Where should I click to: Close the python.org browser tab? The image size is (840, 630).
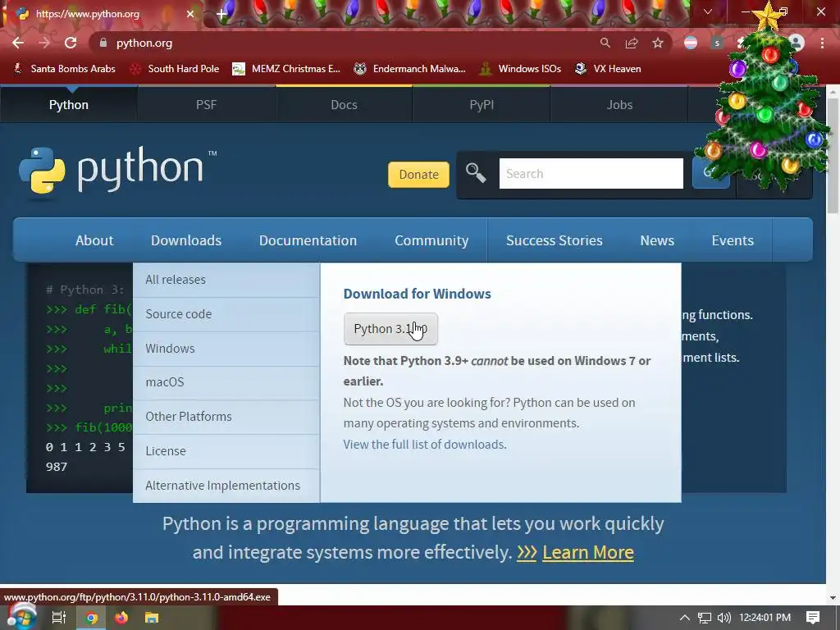(x=190, y=14)
